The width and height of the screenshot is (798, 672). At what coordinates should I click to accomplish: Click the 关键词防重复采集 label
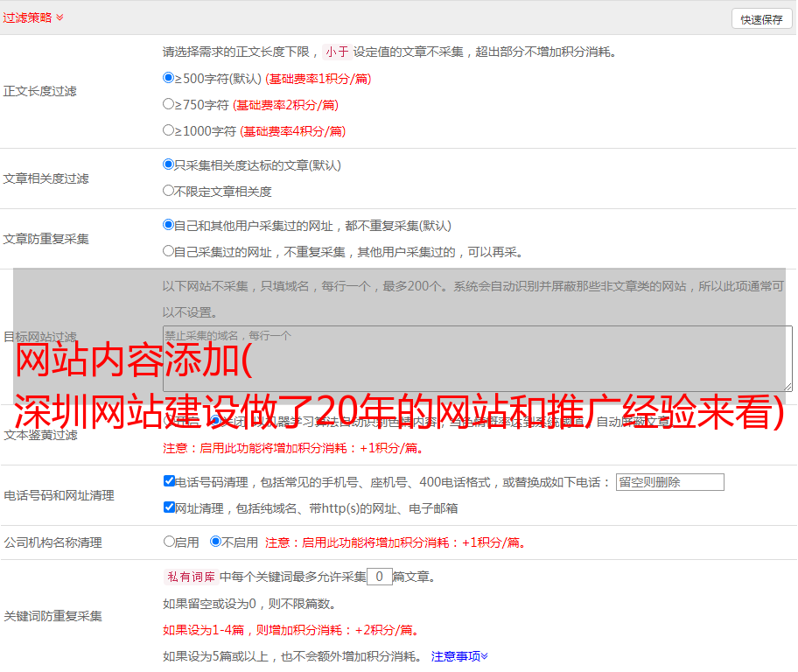pyautogui.click(x=52, y=617)
